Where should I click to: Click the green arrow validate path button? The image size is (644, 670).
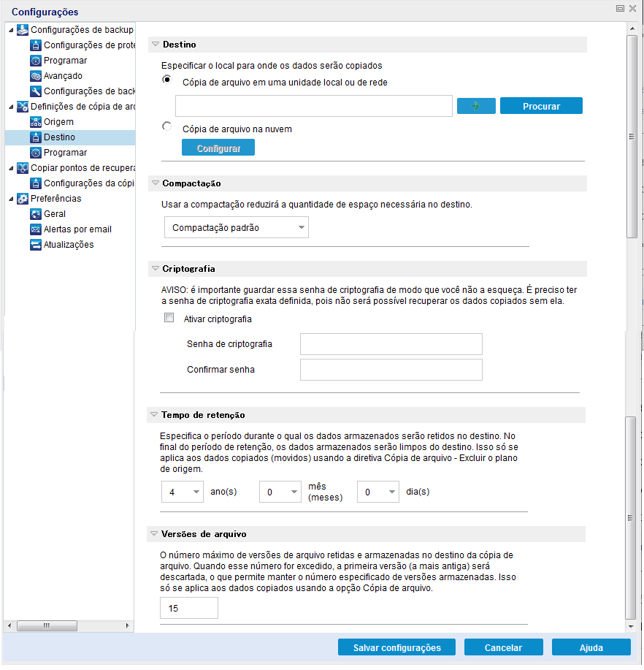(x=476, y=106)
